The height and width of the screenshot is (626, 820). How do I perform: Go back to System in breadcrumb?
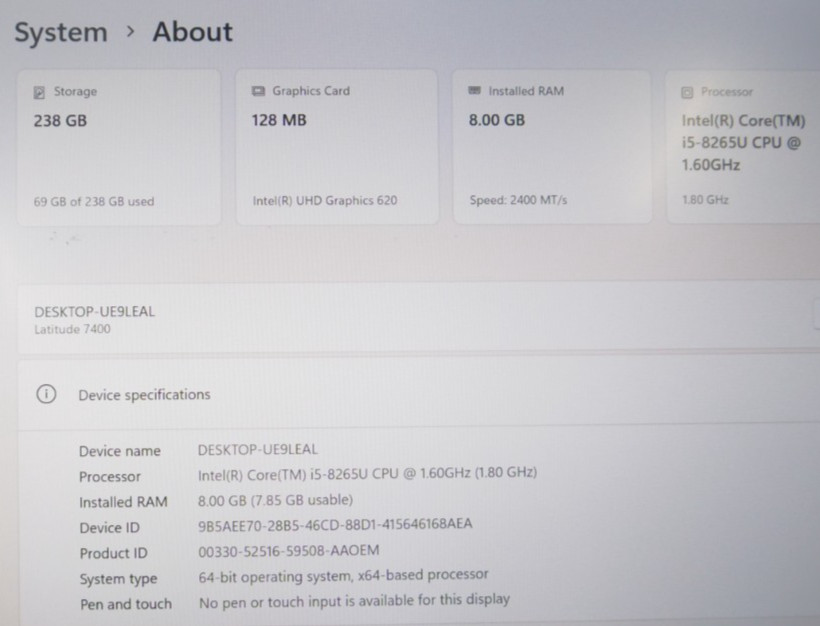pyautogui.click(x=61, y=32)
